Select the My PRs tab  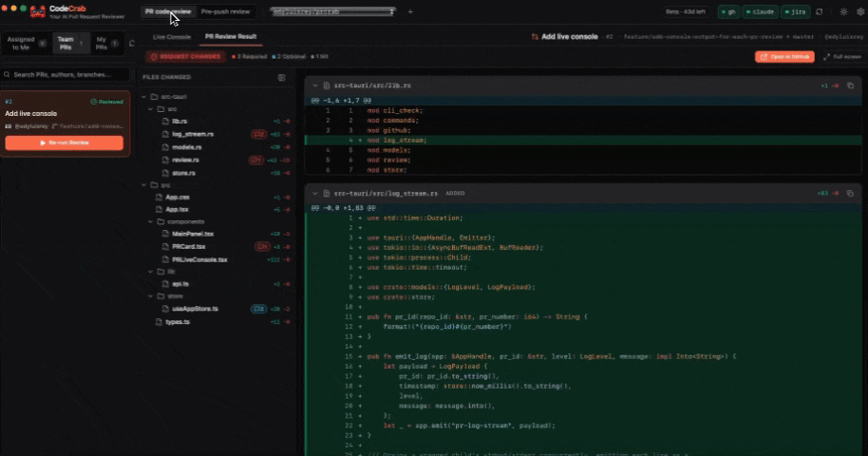pos(106,43)
